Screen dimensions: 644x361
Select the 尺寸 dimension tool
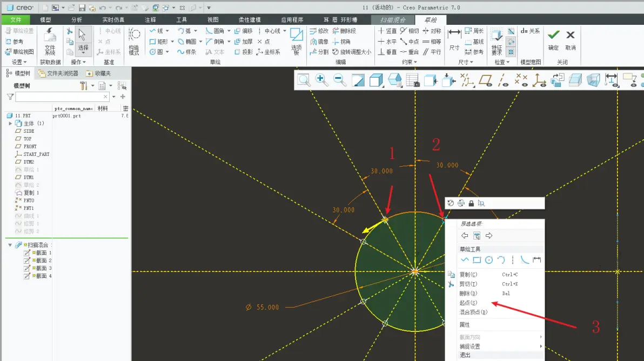tap(454, 40)
